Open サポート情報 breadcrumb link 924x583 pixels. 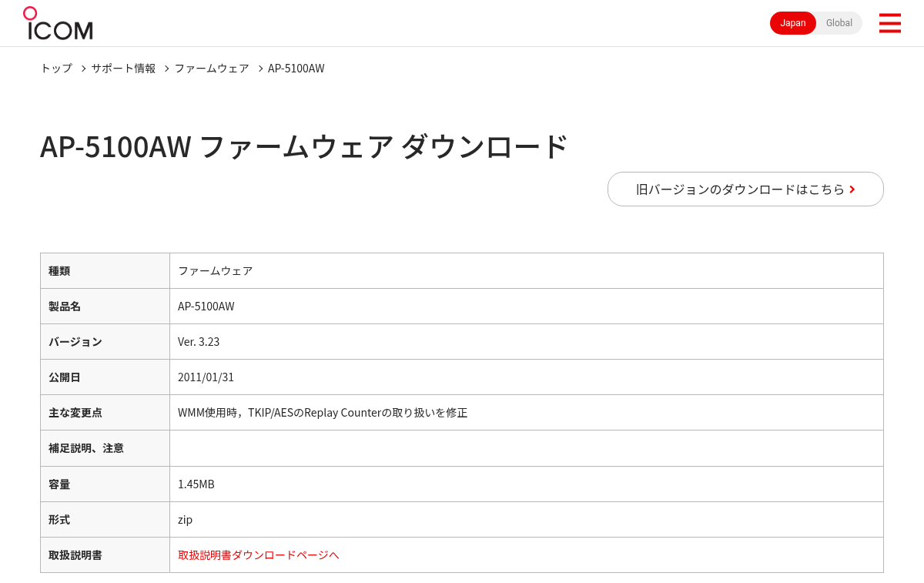(x=123, y=68)
